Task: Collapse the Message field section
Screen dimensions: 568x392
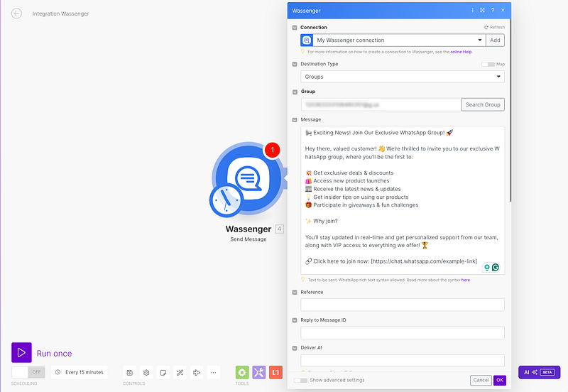Action: tap(295, 120)
